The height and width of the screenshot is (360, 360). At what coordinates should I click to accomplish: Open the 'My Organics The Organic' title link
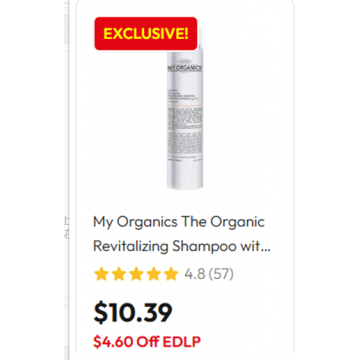point(179,222)
